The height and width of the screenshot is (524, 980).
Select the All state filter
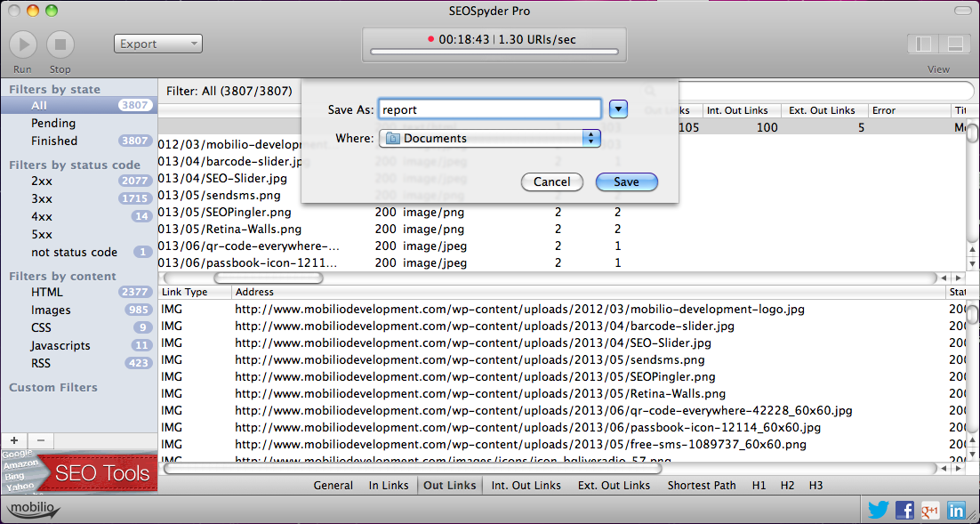79,106
